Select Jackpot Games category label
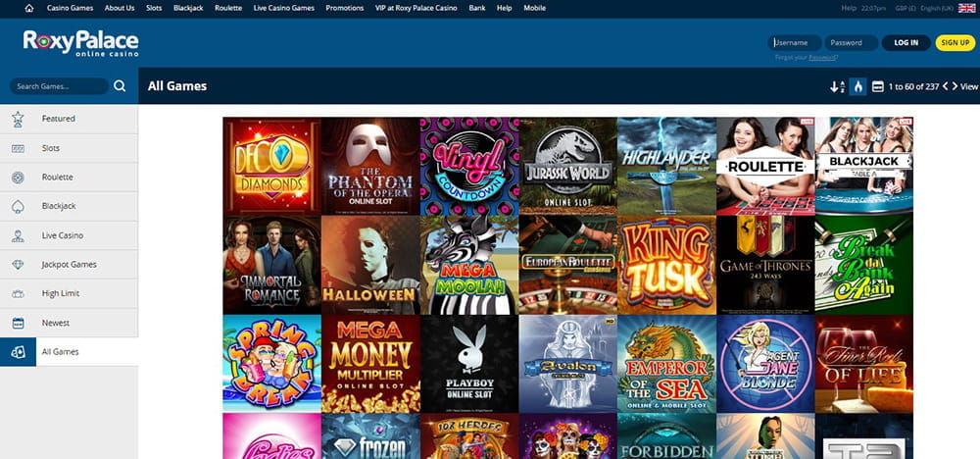The height and width of the screenshot is (459, 980). pyautogui.click(x=69, y=265)
